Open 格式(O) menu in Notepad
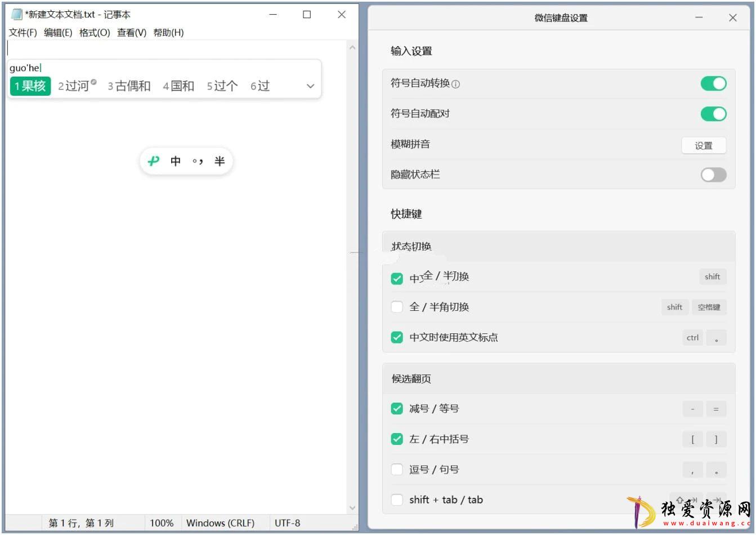This screenshot has height=535, width=756. click(95, 33)
